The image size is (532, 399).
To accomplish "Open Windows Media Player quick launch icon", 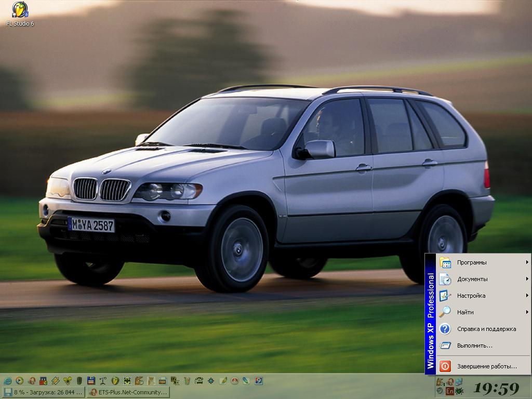I will [x=20, y=380].
